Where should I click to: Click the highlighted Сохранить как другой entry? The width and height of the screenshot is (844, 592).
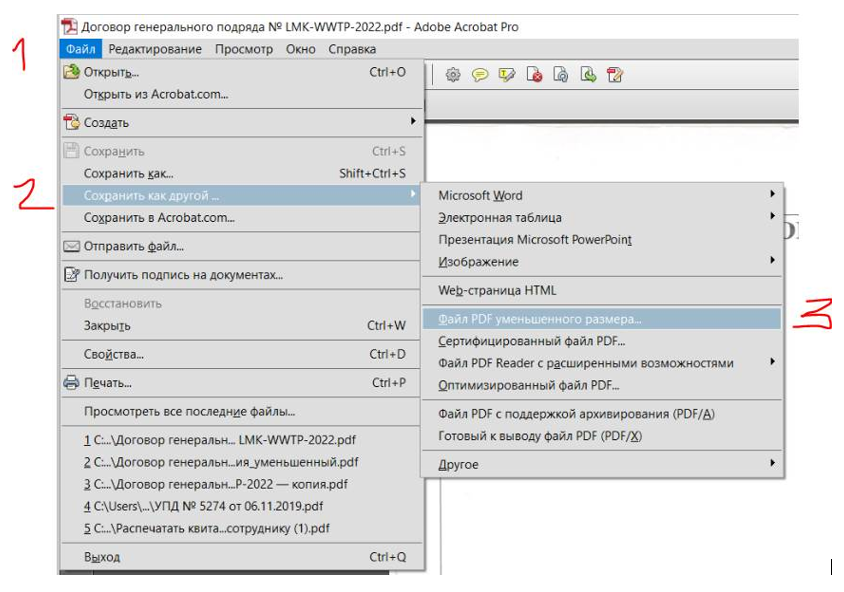[241, 195]
